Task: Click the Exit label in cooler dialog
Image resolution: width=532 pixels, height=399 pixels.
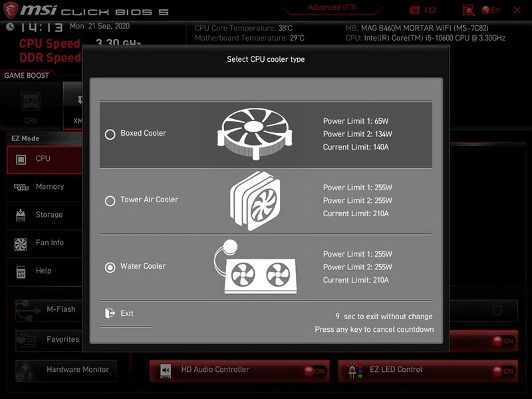Action: click(x=127, y=313)
